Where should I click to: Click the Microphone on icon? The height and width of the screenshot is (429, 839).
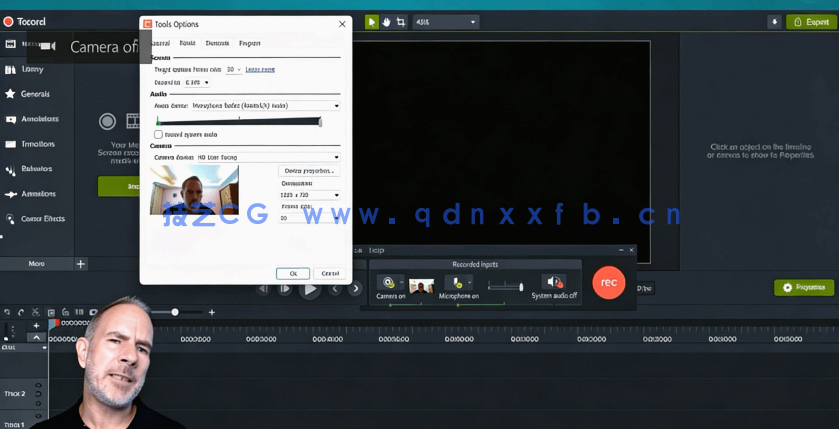(457, 283)
